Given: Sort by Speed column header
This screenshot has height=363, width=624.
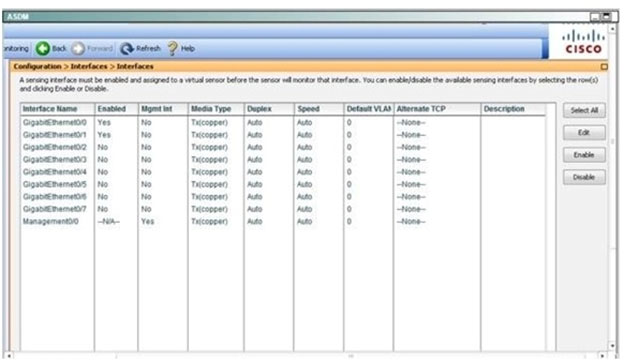Looking at the screenshot, I should click(x=319, y=109).
